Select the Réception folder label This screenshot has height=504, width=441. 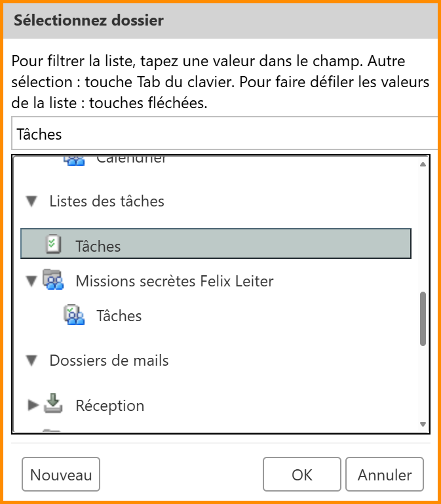click(x=109, y=406)
